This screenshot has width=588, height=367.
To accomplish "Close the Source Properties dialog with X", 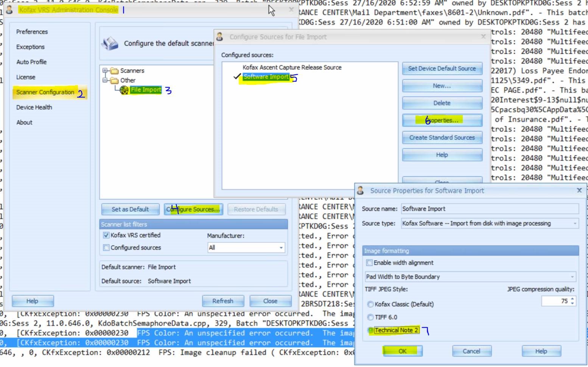I will pos(579,191).
